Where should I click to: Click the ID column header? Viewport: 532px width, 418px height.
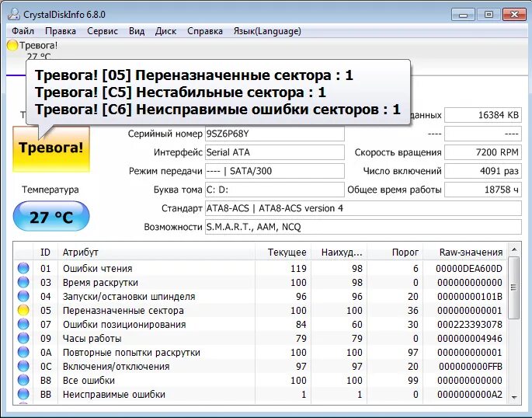pos(45,252)
